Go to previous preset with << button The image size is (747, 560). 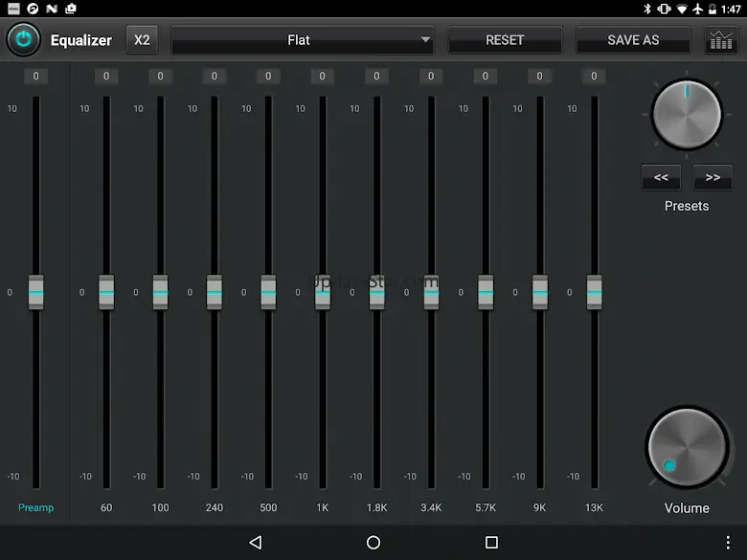pyautogui.click(x=661, y=177)
